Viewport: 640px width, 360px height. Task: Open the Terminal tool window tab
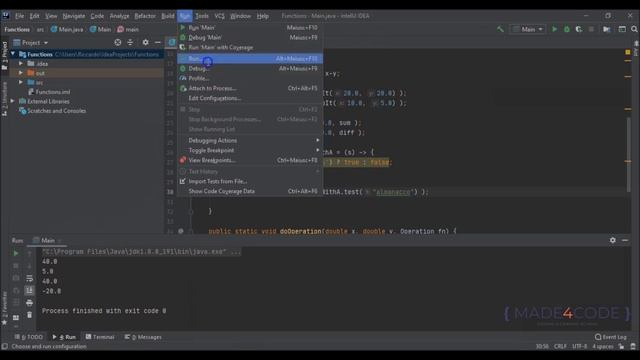[x=100, y=337]
